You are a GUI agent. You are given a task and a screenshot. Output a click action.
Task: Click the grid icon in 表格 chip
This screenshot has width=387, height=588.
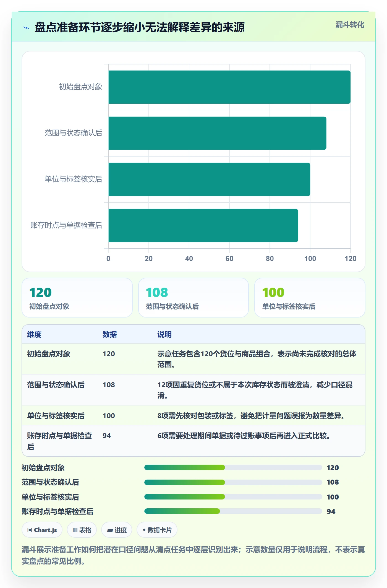[75, 530]
